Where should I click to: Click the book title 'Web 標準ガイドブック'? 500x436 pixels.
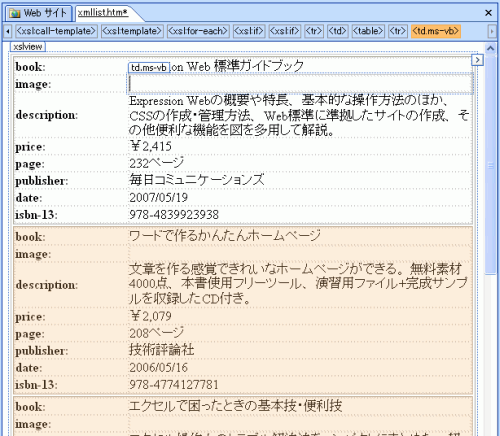(x=245, y=66)
